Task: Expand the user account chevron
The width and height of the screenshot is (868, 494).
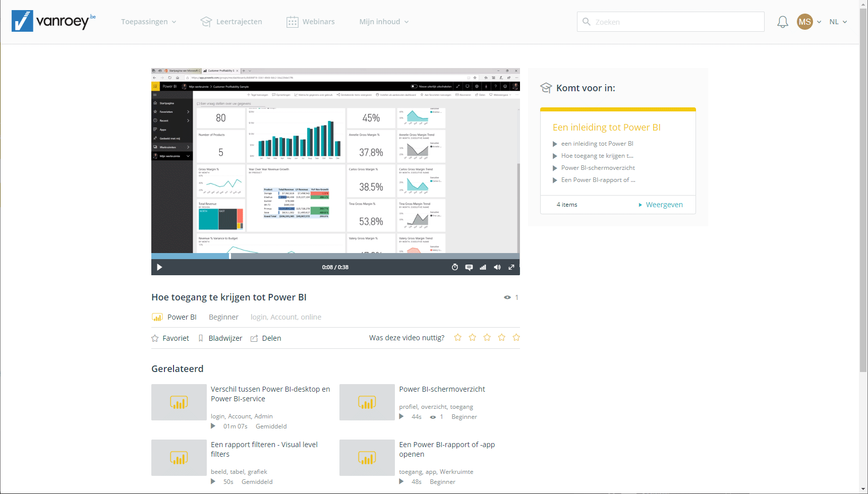Action: 819,22
